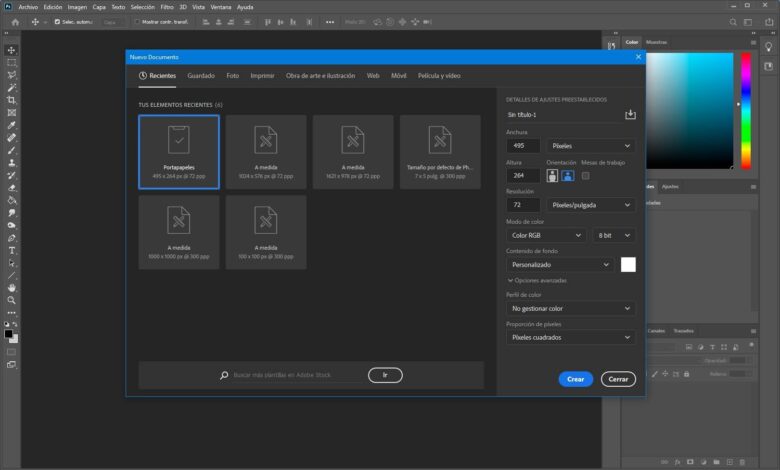Image resolution: width=780 pixels, height=470 pixels.
Task: Switch to the Guardado tab
Action: point(201,76)
